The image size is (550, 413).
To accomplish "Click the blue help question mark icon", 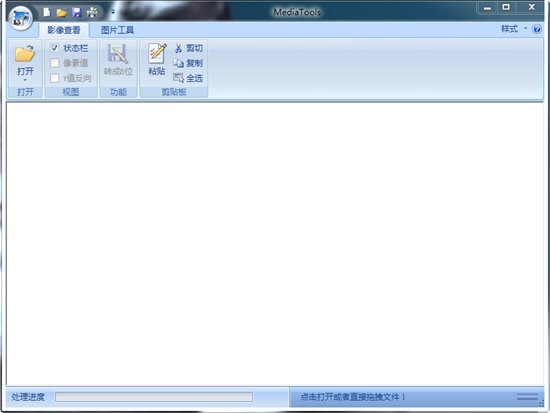I will 537,29.
